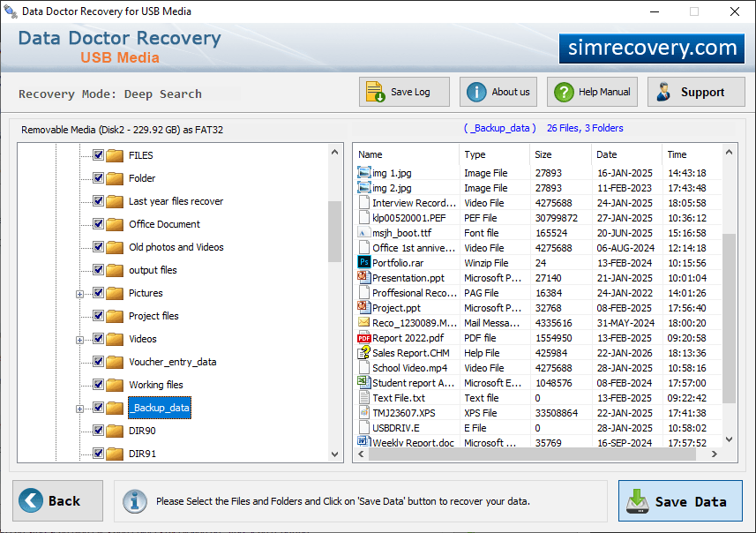Click the Support person icon
The width and height of the screenshot is (756, 533).
coord(663,92)
